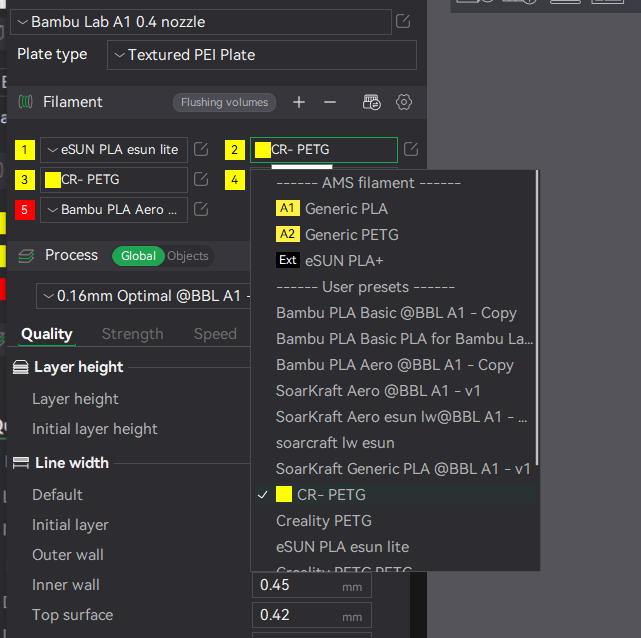Edit the printer preset settings icon
Viewport: 641px width, 638px height.
403,21
